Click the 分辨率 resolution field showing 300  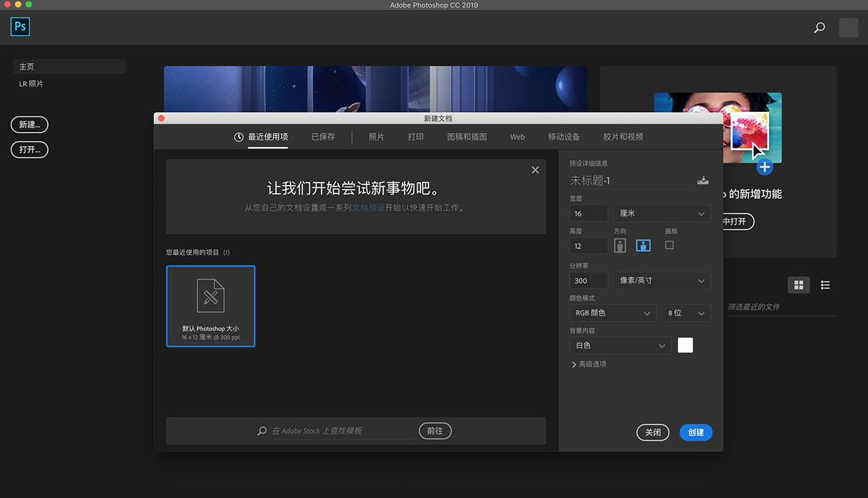(589, 280)
